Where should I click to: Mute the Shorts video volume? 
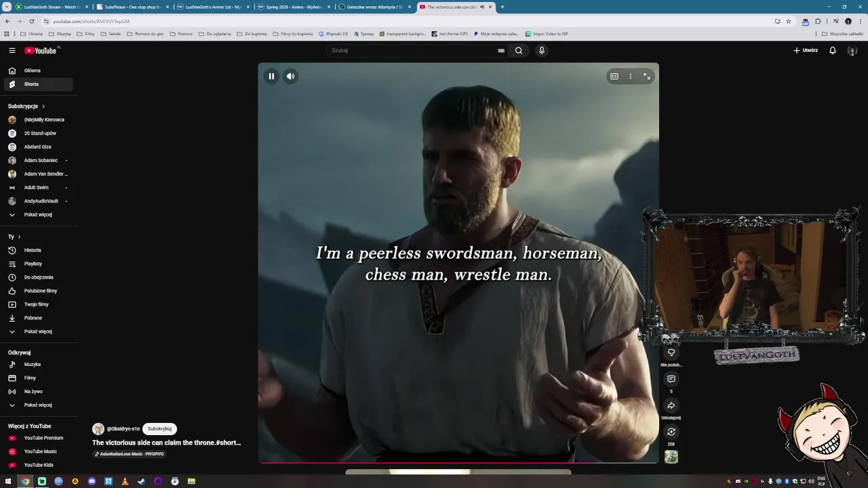tap(290, 77)
